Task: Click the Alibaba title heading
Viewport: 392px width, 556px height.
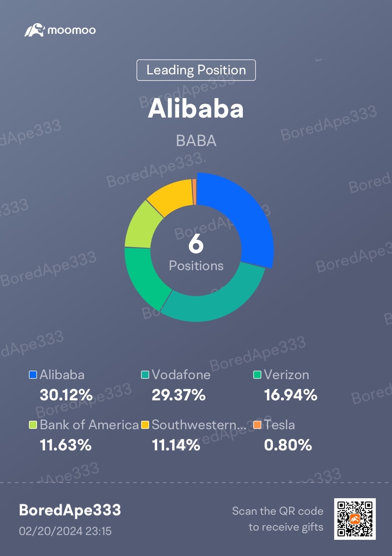Action: (196, 108)
